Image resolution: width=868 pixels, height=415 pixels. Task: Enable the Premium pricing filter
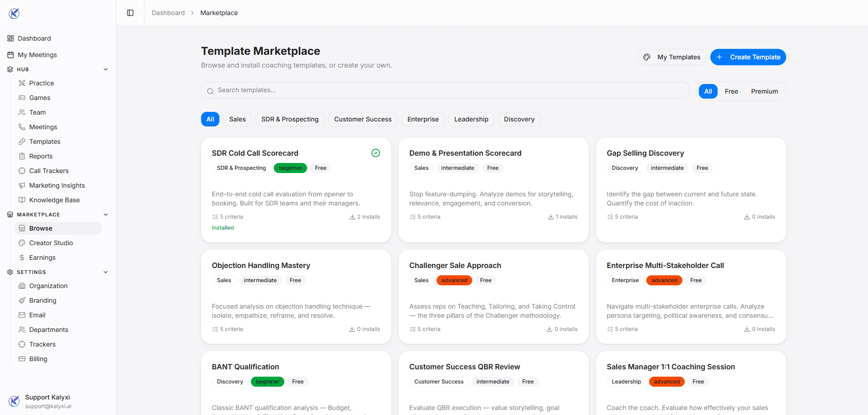pos(764,91)
